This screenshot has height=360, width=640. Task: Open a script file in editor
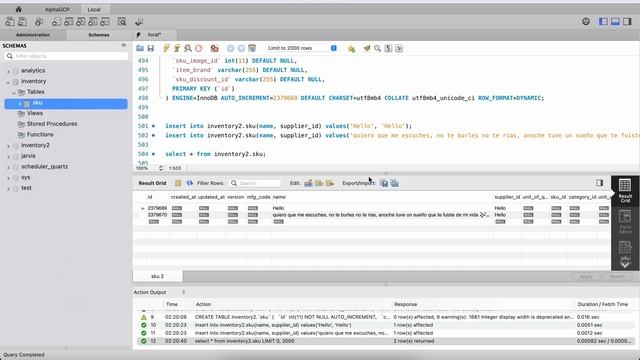coord(140,48)
